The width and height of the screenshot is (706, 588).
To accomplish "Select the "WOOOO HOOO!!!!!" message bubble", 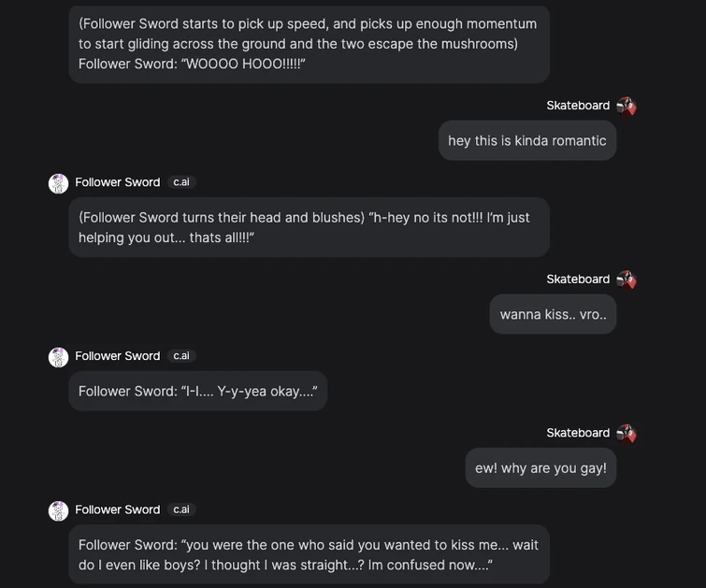I will (309, 44).
